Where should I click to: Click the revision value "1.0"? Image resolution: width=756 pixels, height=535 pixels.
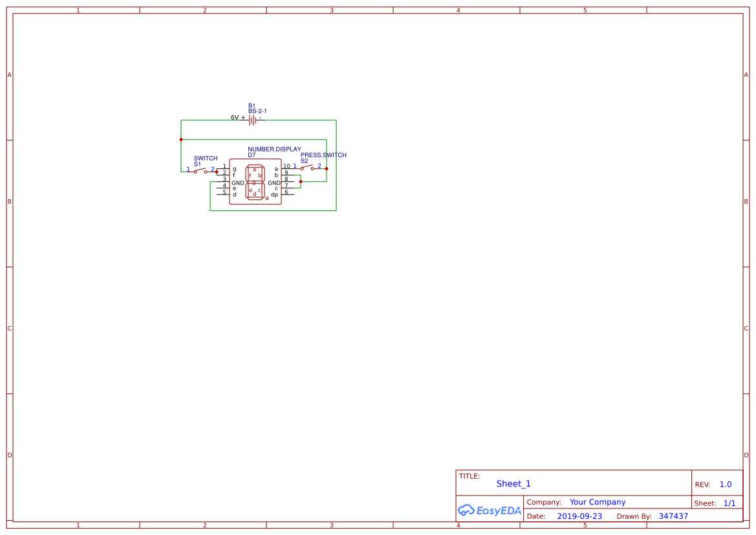pos(725,484)
